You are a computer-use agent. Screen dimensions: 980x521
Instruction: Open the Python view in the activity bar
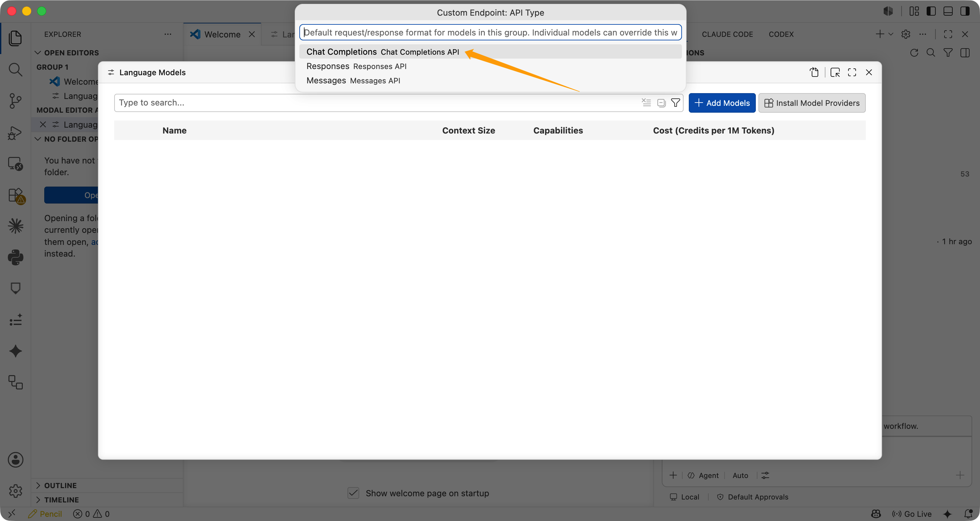coord(15,258)
